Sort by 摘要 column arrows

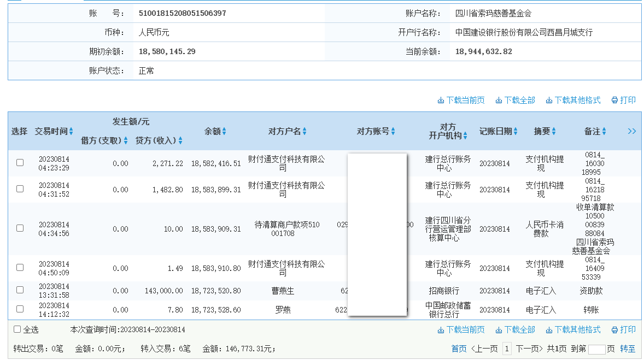(x=554, y=131)
